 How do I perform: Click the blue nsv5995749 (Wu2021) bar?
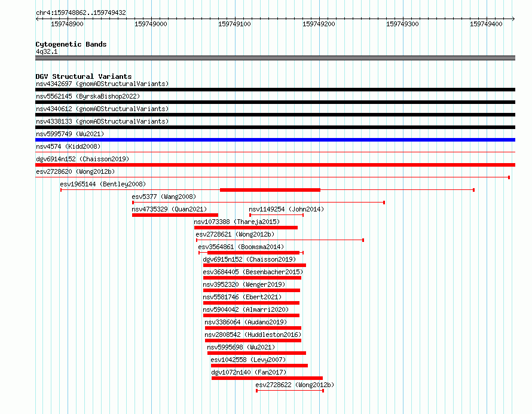click(x=275, y=140)
